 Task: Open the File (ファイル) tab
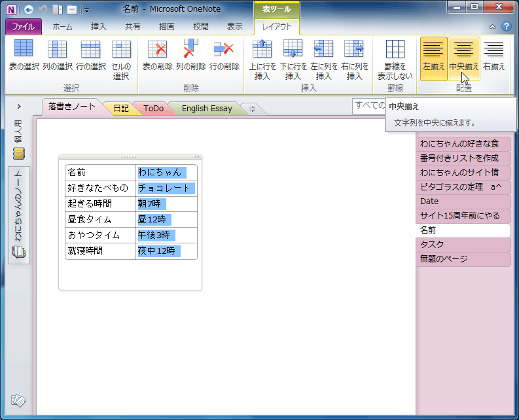click(x=24, y=27)
